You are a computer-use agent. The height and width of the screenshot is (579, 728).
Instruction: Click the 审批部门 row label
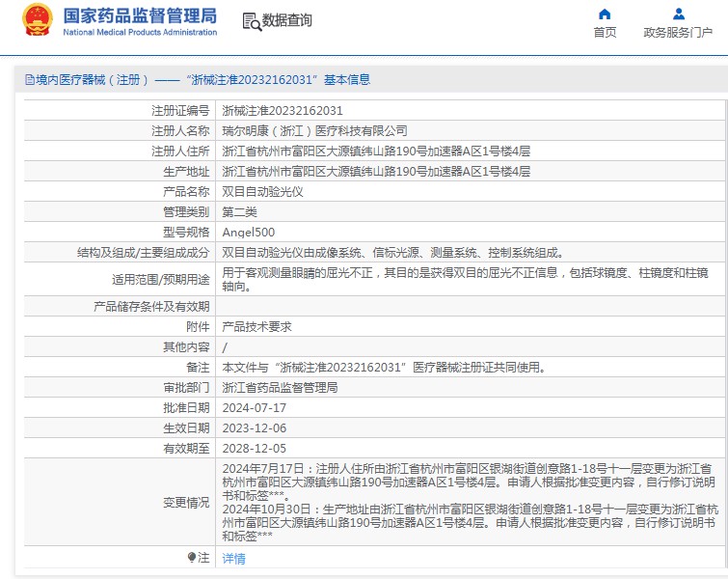pos(186,388)
